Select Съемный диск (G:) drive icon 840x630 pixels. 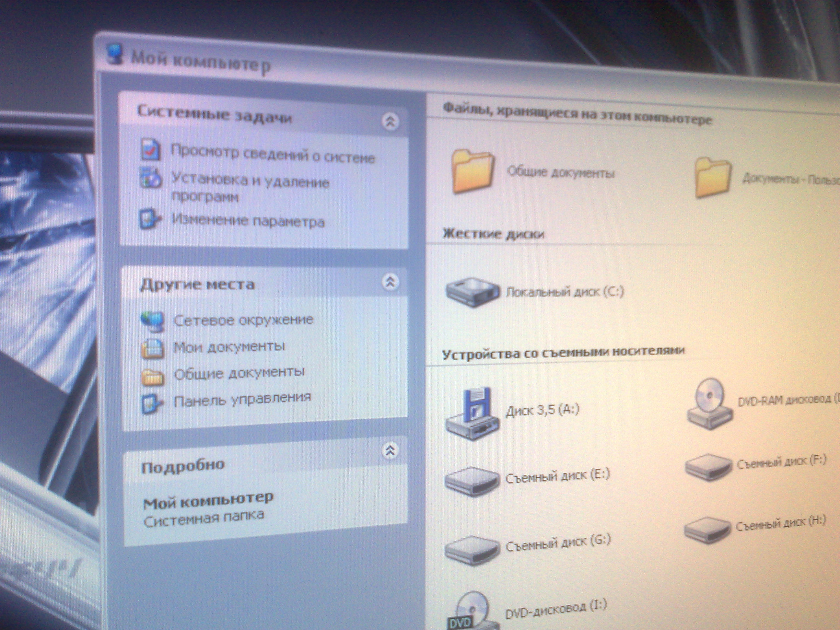coord(472,550)
